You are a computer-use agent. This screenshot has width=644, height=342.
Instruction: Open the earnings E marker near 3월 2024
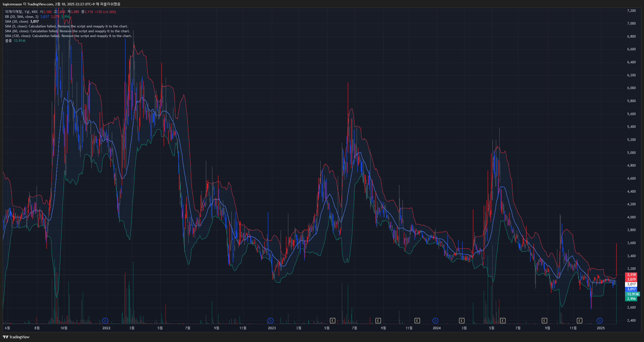tap(462, 321)
